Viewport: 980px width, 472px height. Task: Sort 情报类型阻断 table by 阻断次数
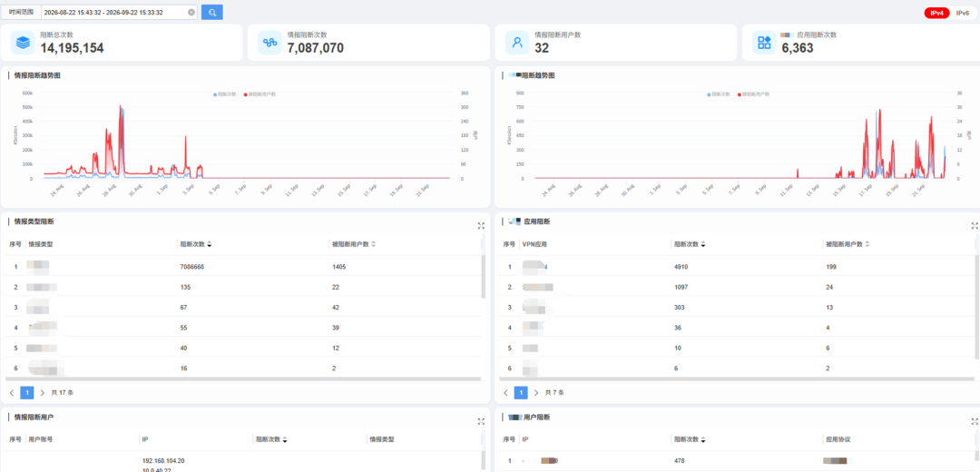pos(209,244)
